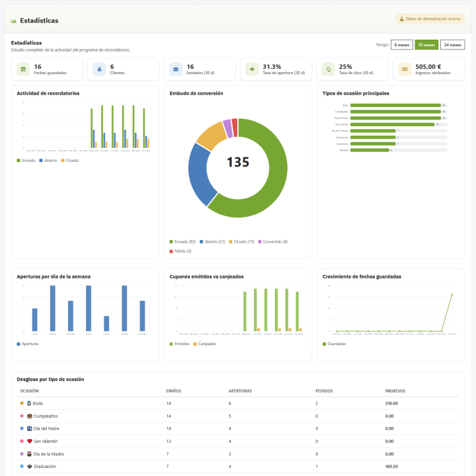Toggle the Emitidos legend item

point(179,344)
